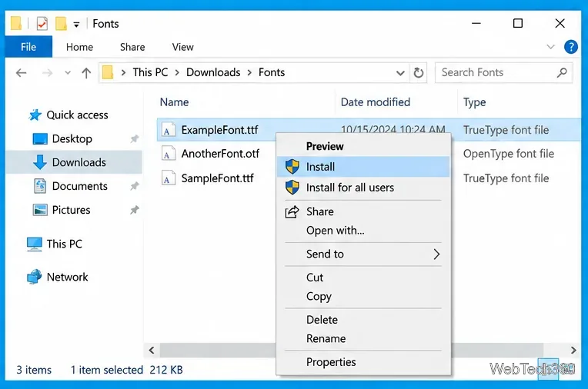The width and height of the screenshot is (588, 389).
Task: Click the New Folder icon in title bar
Action: pos(61,24)
